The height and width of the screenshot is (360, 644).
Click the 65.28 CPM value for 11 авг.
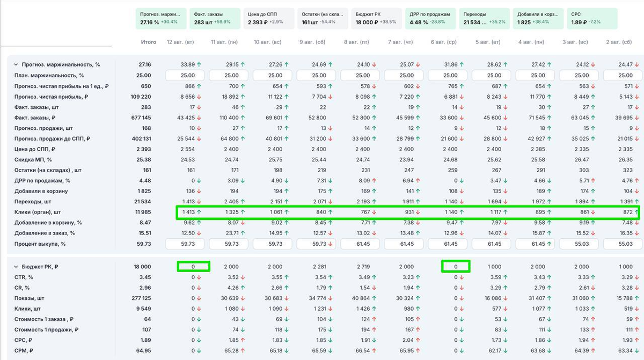[231, 351]
